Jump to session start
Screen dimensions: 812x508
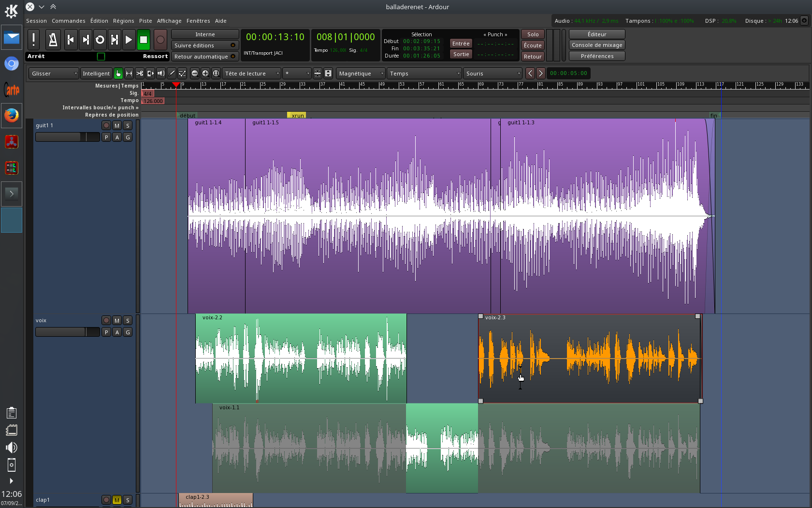coord(71,40)
